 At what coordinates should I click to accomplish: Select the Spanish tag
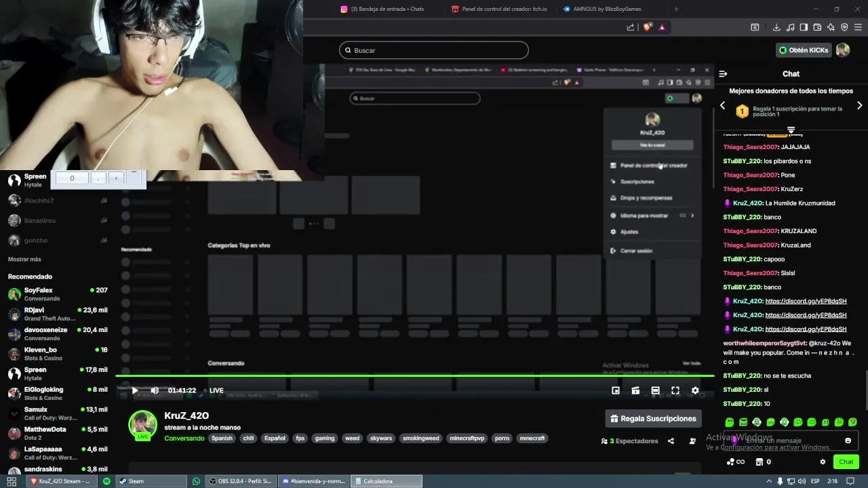tap(222, 439)
